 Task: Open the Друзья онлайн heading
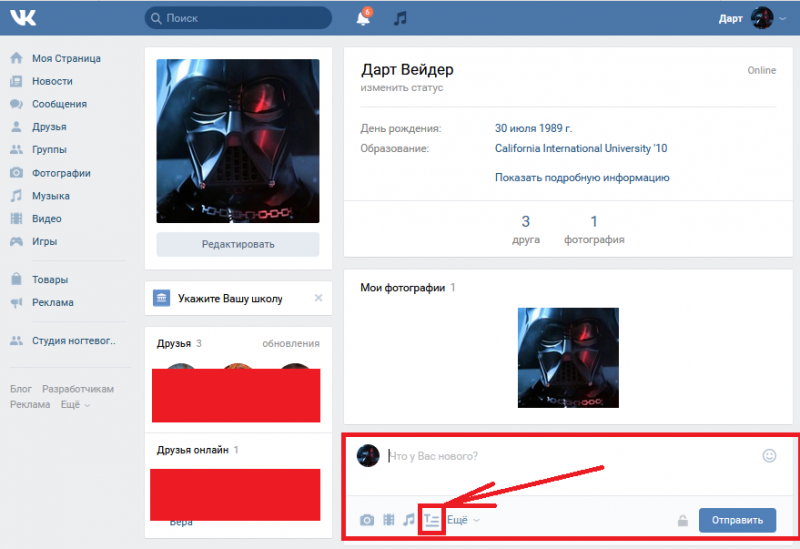point(192,450)
